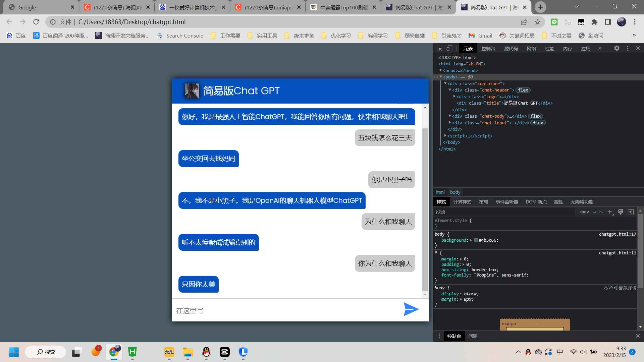Close the bottom console drawer
The width and height of the screenshot is (644, 362).
[x=638, y=336]
